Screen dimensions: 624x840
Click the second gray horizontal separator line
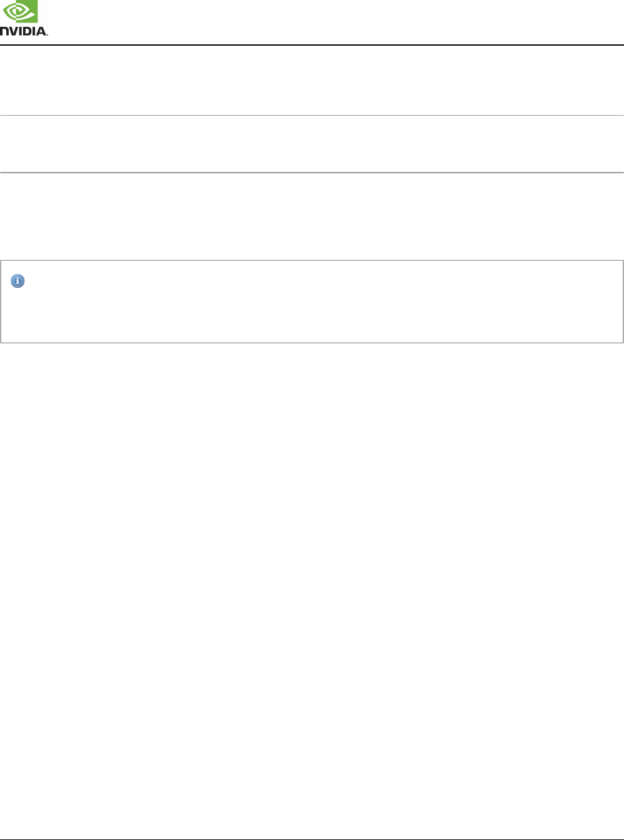(x=312, y=173)
